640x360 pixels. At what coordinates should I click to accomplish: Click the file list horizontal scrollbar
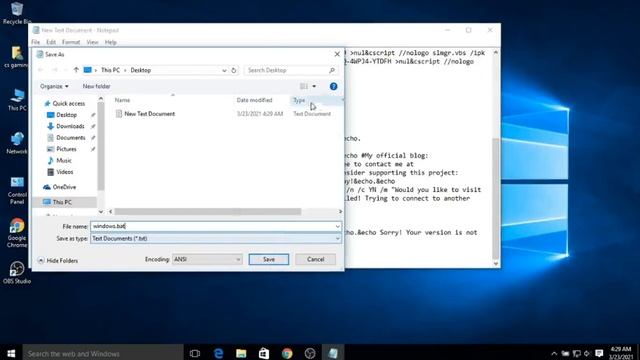208,211
